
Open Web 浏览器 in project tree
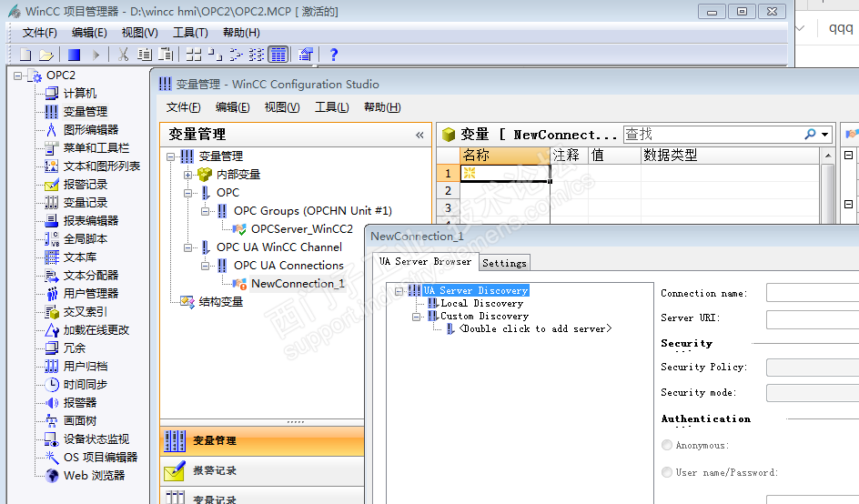coord(95,476)
